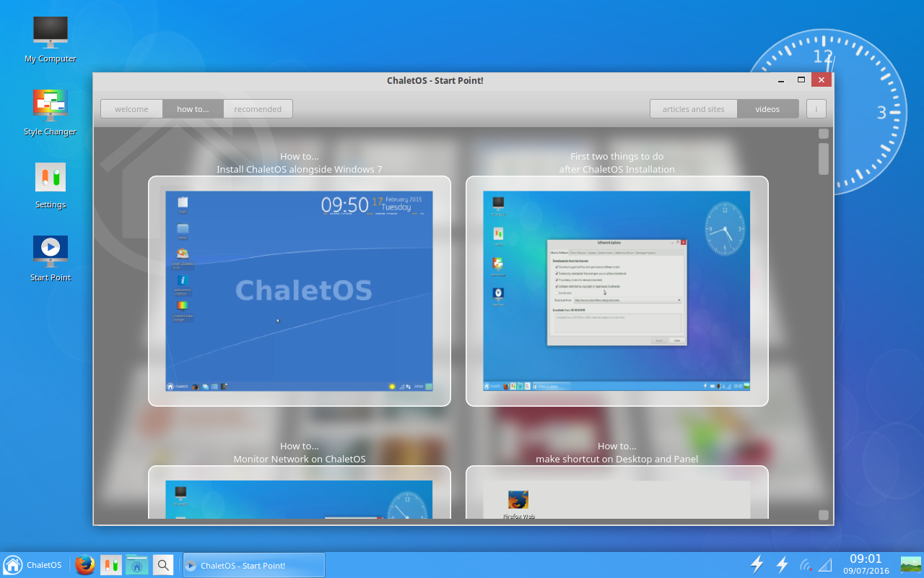Click landscape picture icon in tray
Image resolution: width=924 pixels, height=578 pixels.
(910, 565)
